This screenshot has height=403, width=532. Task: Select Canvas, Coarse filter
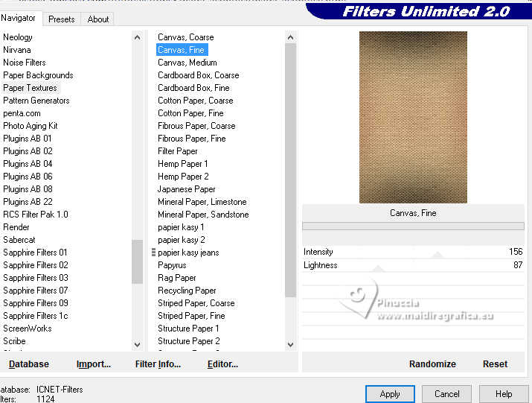click(x=185, y=37)
